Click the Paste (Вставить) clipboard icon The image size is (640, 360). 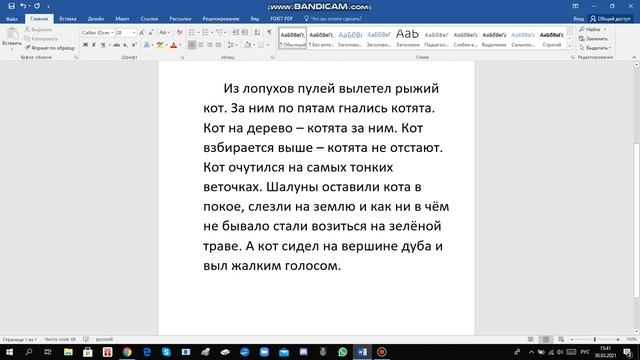(12, 34)
